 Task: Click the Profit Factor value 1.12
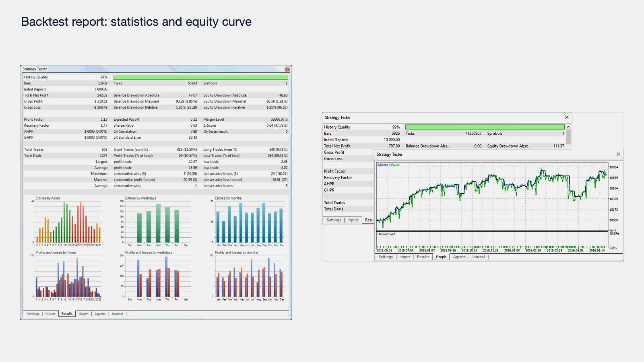click(104, 119)
